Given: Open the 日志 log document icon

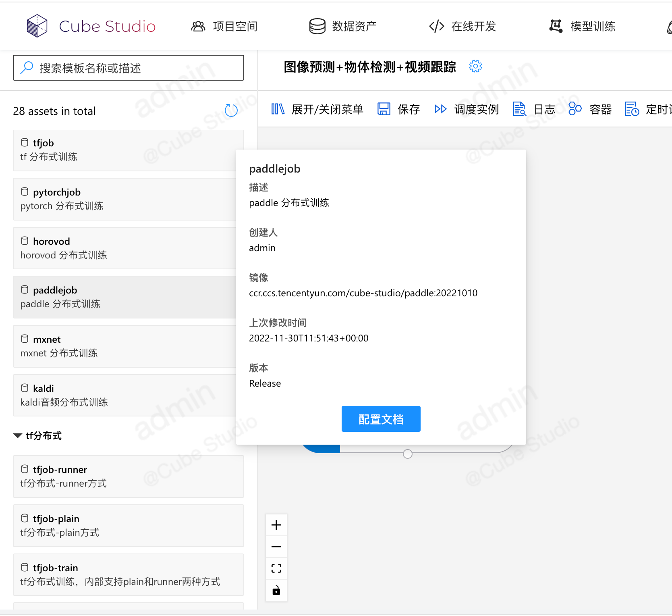Looking at the screenshot, I should point(519,109).
